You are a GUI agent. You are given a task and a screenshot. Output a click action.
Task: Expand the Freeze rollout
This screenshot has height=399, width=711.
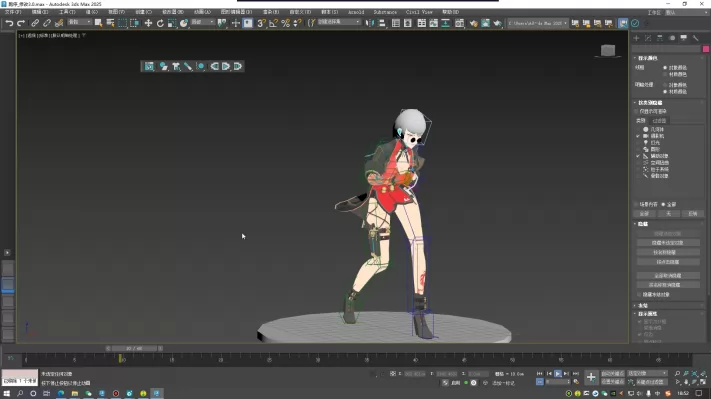pyautogui.click(x=642, y=306)
